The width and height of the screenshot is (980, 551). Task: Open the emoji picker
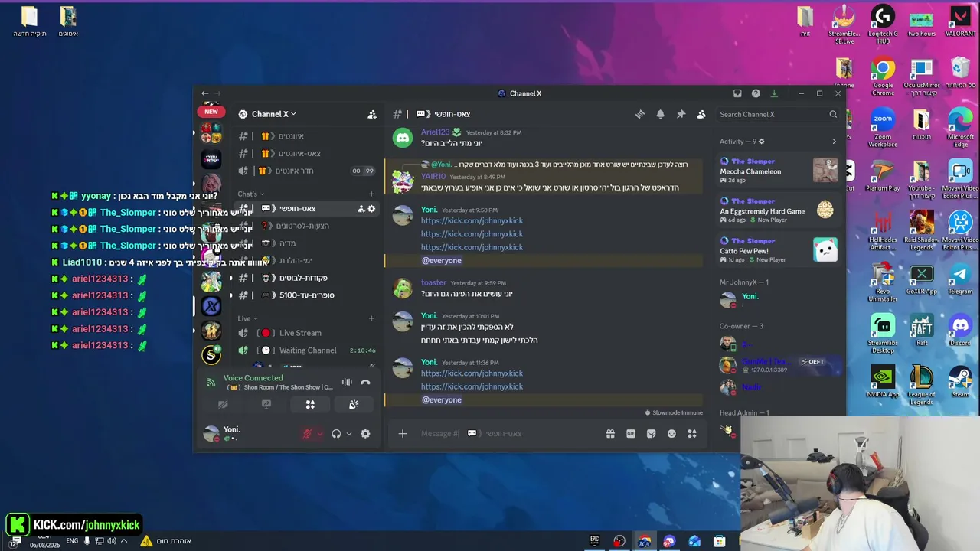[x=671, y=434]
